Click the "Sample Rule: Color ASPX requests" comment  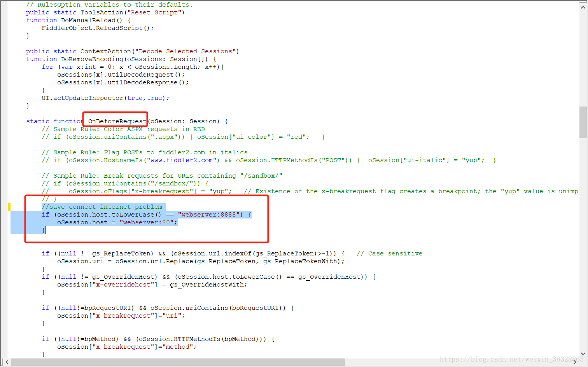pyautogui.click(x=123, y=129)
